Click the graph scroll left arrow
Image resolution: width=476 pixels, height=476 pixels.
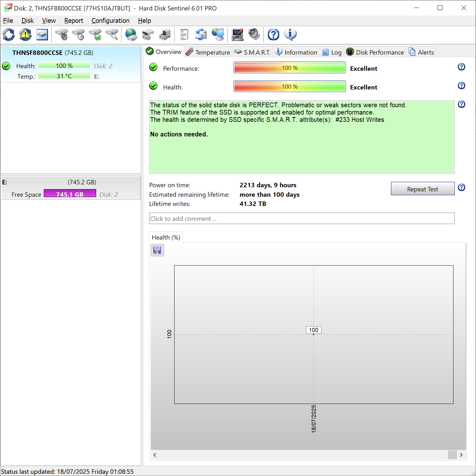(x=155, y=455)
